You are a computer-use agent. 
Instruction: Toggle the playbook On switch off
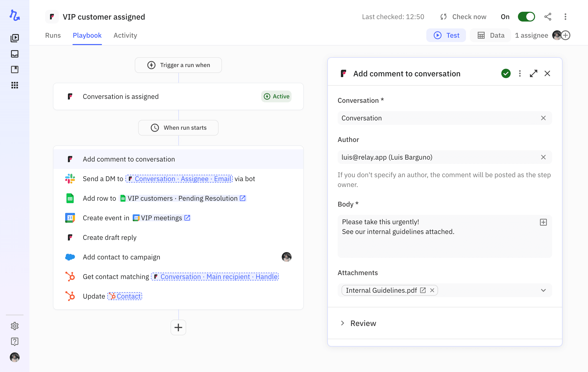526,17
